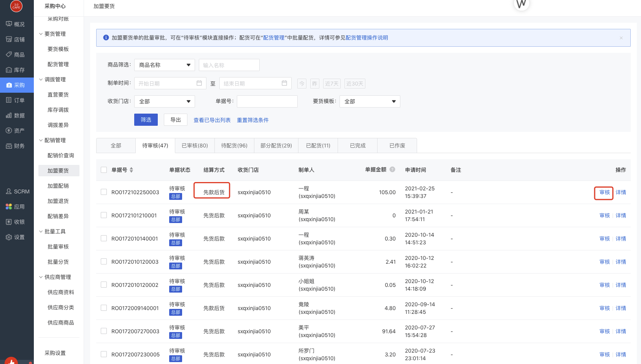The image size is (641, 364).
Task: Check row RO0172010120003
Action: tap(104, 261)
